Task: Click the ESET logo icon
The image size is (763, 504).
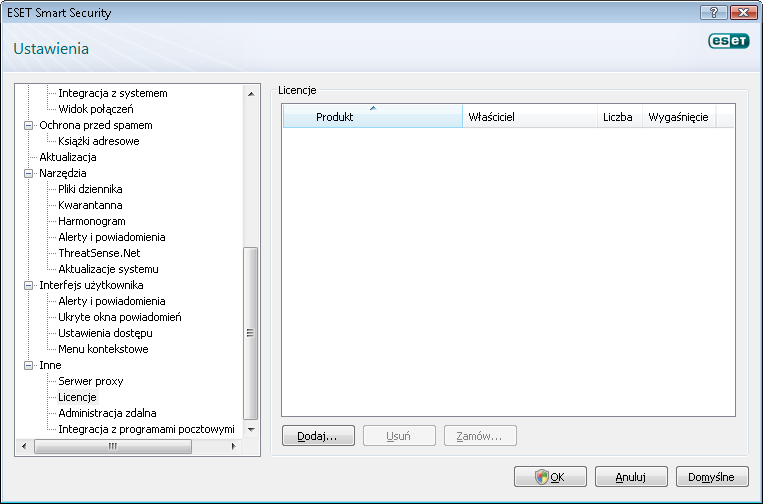Action: click(728, 41)
